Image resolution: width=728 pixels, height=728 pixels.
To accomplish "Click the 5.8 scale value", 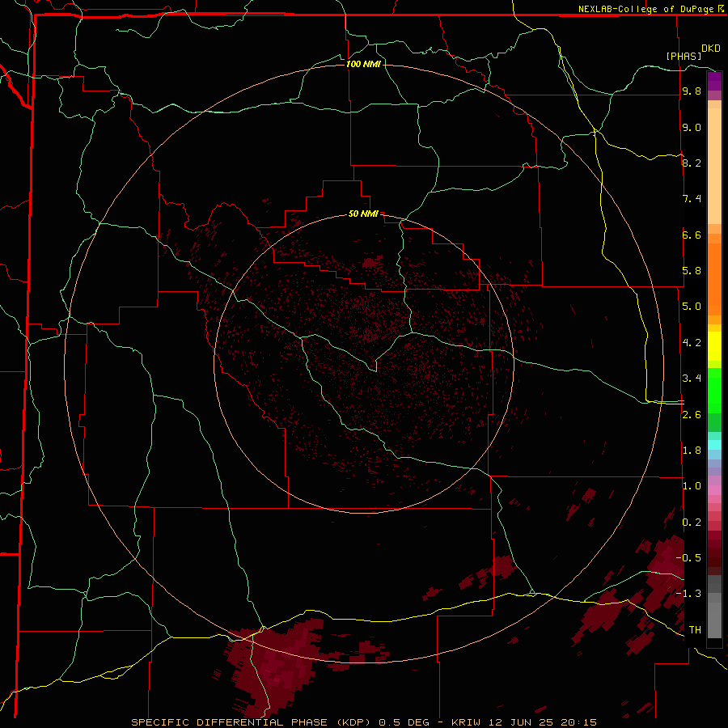I will pyautogui.click(x=692, y=271).
